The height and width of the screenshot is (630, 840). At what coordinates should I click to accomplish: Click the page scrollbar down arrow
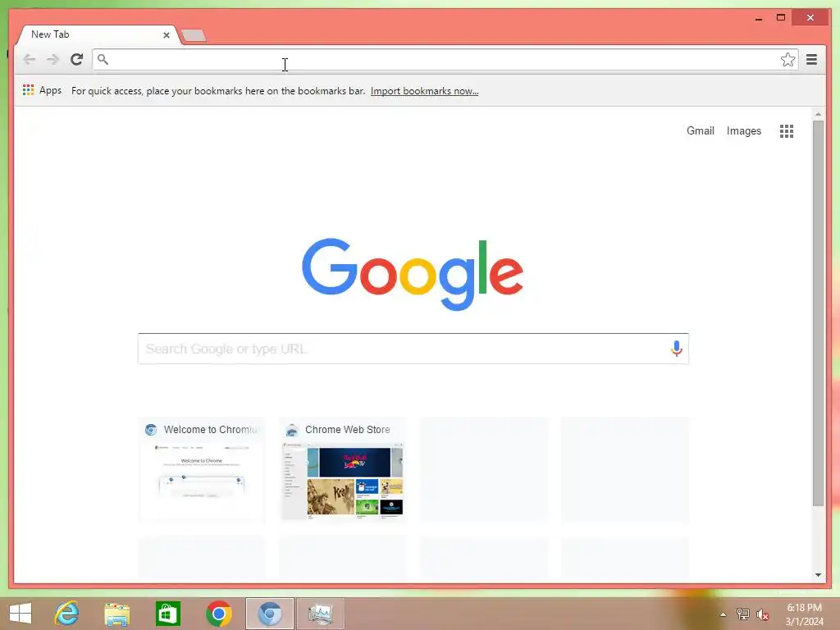(818, 575)
